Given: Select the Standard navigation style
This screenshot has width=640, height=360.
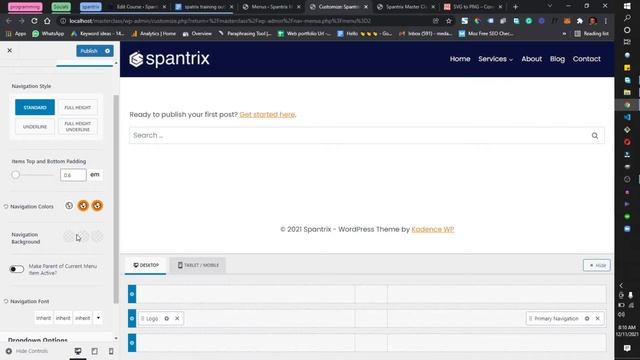Looking at the screenshot, I should 35,107.
